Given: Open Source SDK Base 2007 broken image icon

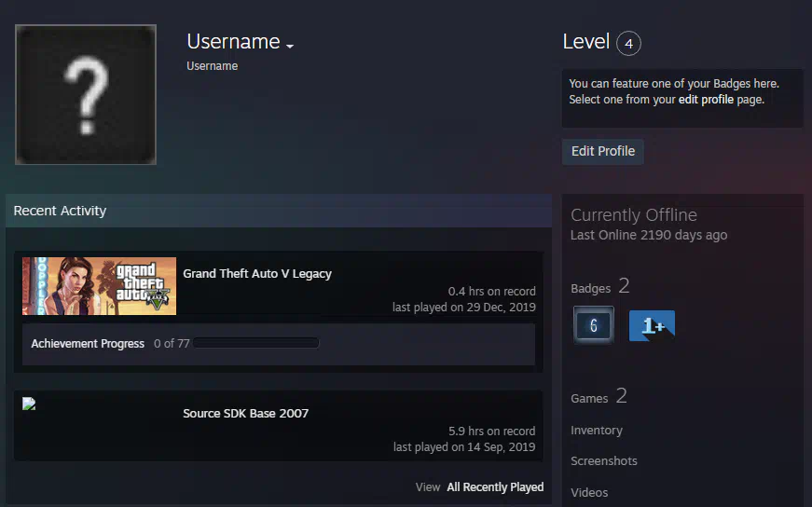Looking at the screenshot, I should [x=29, y=404].
